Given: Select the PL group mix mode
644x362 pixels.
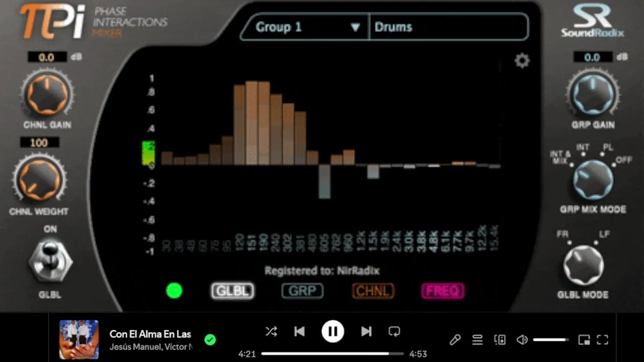Looking at the screenshot, I should 608,148.
